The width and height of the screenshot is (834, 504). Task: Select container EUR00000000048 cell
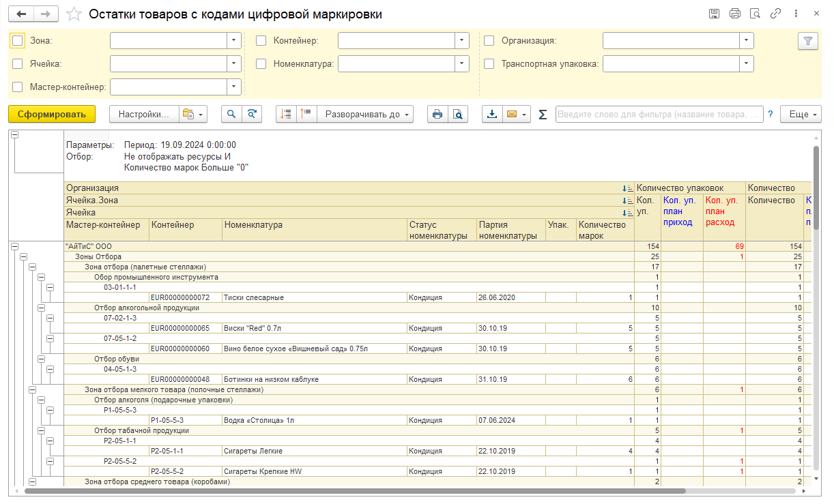tap(186, 379)
